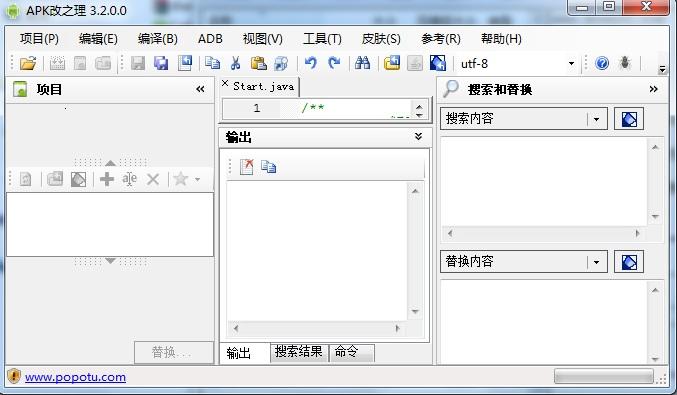Click the magnifier icon in 搜索和替换 header

point(450,89)
